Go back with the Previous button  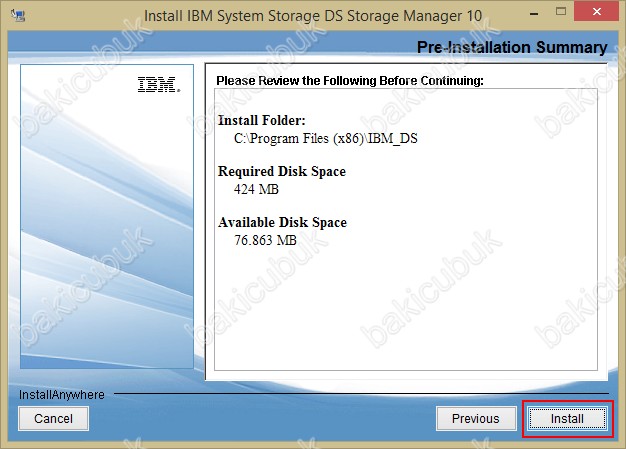[x=476, y=419]
